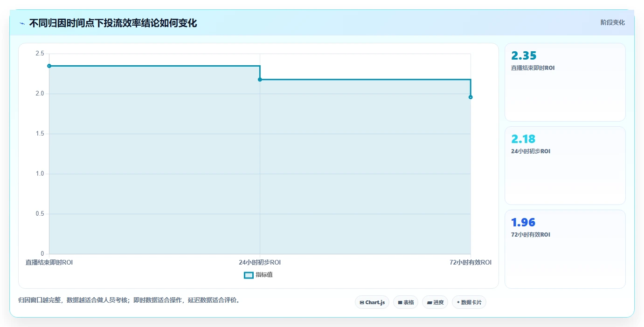This screenshot has height=327, width=644.
Task: Click the chart title 不同归因时间点下投流效率结论如何变化
Action: coord(113,23)
